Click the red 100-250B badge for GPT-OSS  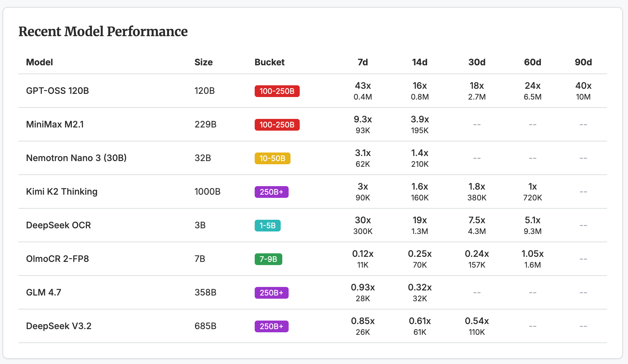point(277,91)
